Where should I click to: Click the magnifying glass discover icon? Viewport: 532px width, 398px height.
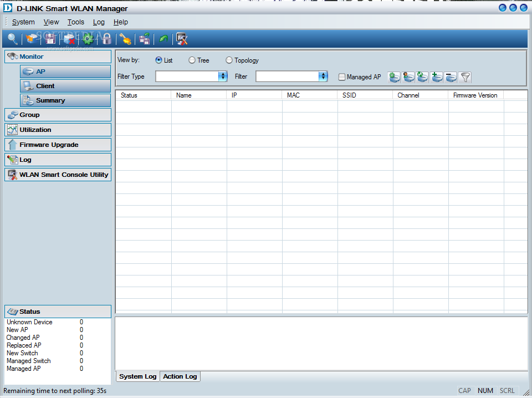13,39
